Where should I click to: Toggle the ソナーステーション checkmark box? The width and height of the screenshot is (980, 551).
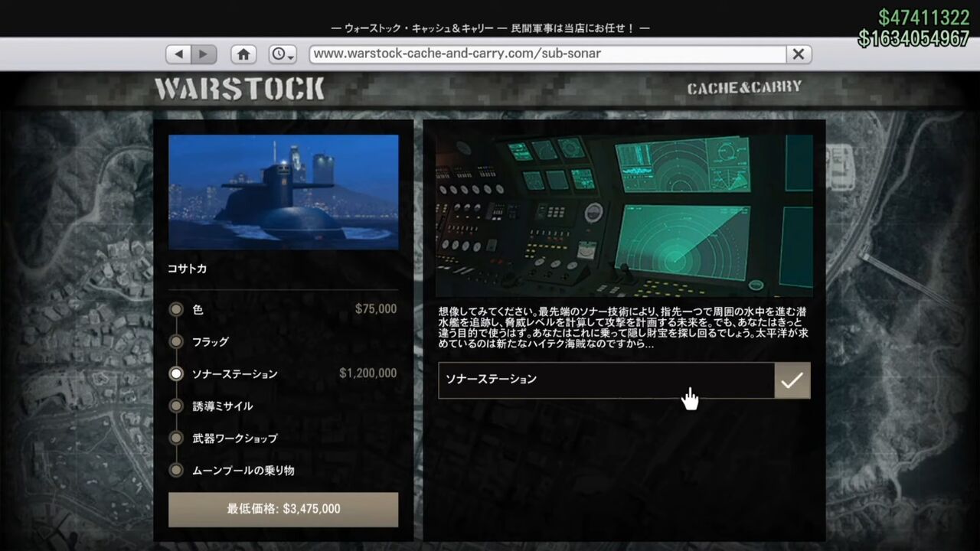point(792,380)
